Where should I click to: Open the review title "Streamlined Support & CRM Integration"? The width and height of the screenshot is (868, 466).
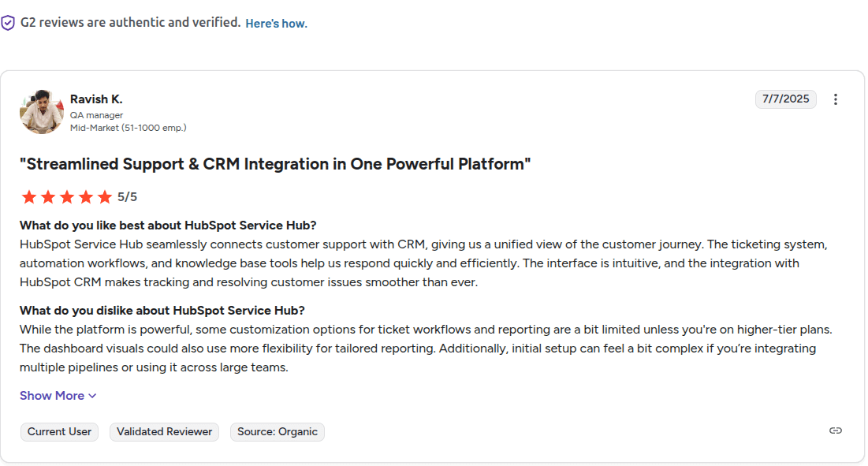point(275,164)
